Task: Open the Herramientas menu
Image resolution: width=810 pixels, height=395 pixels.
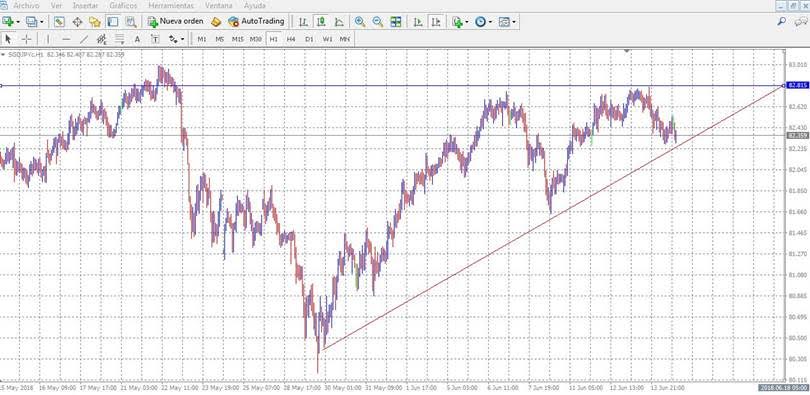Action: pyautogui.click(x=171, y=6)
